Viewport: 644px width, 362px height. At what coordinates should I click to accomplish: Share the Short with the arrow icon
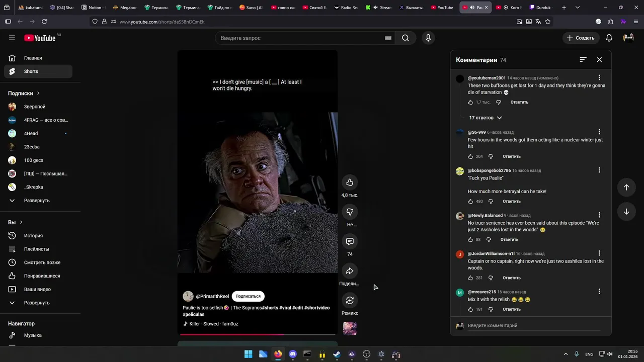tap(350, 271)
